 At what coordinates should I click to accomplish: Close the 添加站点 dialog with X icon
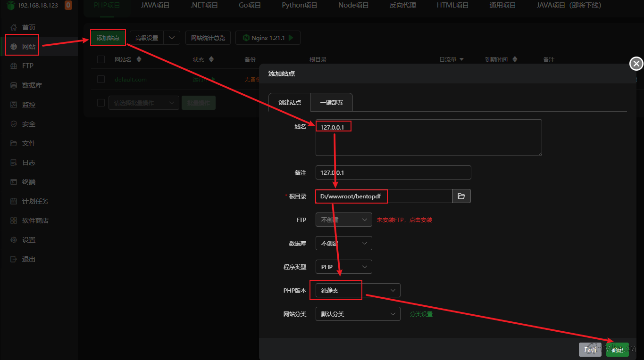pos(636,64)
